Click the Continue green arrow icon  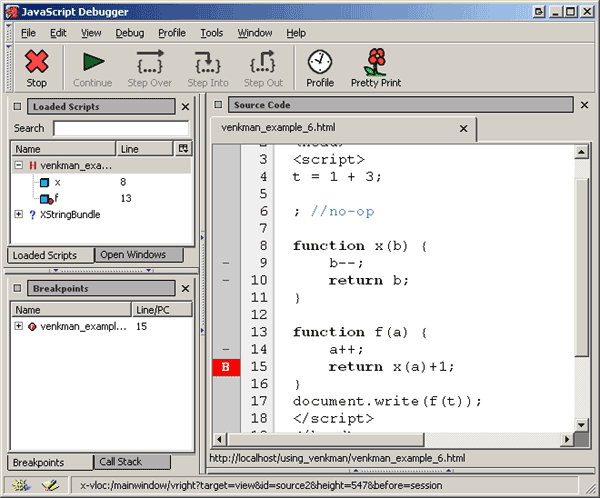coord(93,62)
